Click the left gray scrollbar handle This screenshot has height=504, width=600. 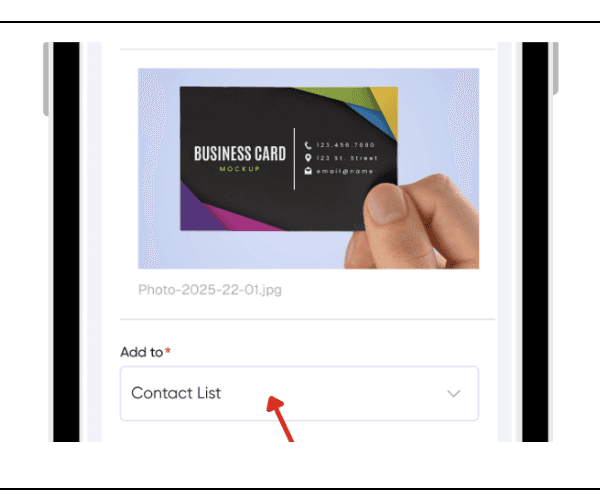coord(46,79)
